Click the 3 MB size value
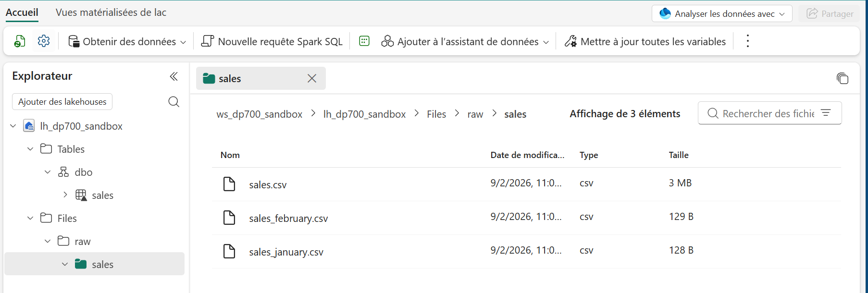Image resolution: width=868 pixels, height=293 pixels. click(x=680, y=183)
